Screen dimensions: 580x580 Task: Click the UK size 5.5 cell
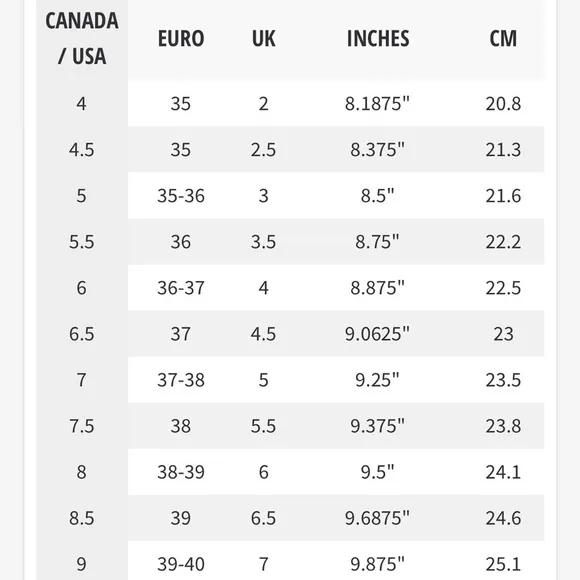(x=263, y=426)
